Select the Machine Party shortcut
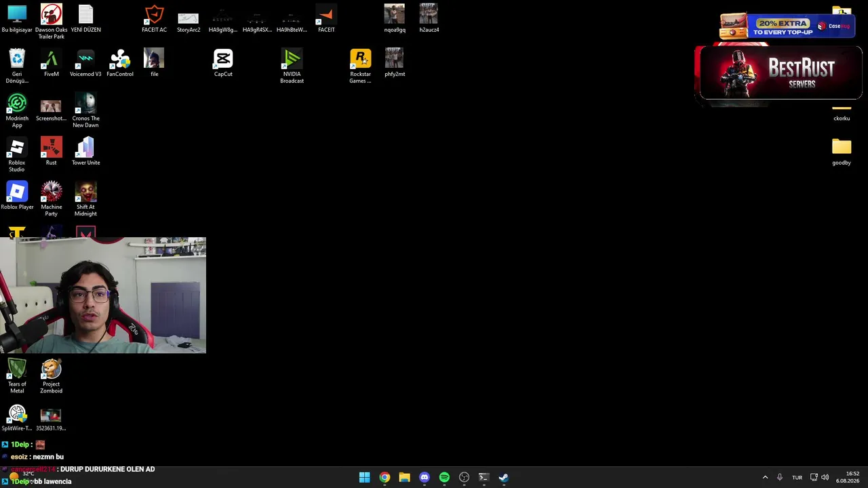This screenshot has height=488, width=868. click(52, 199)
